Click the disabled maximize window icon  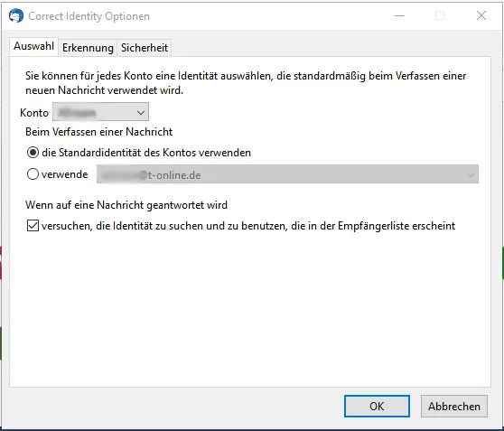pyautogui.click(x=440, y=15)
